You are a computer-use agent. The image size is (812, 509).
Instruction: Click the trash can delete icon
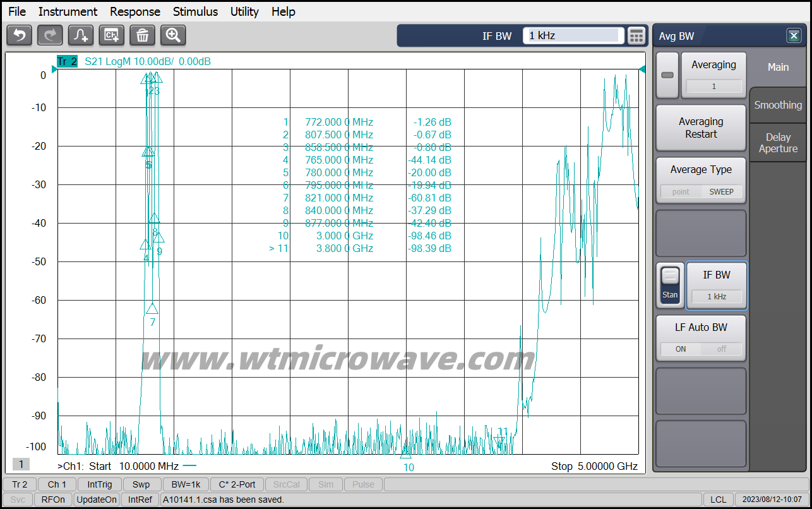pos(142,35)
